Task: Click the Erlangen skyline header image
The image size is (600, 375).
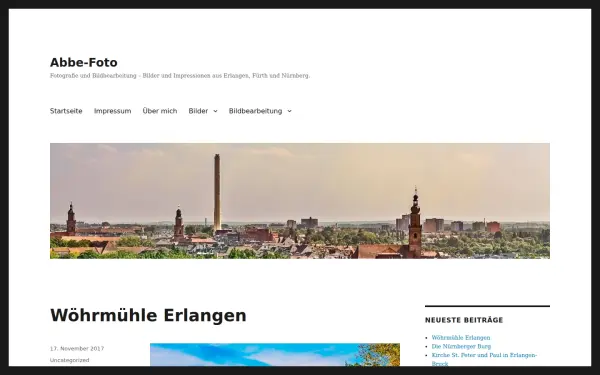Action: (x=300, y=201)
